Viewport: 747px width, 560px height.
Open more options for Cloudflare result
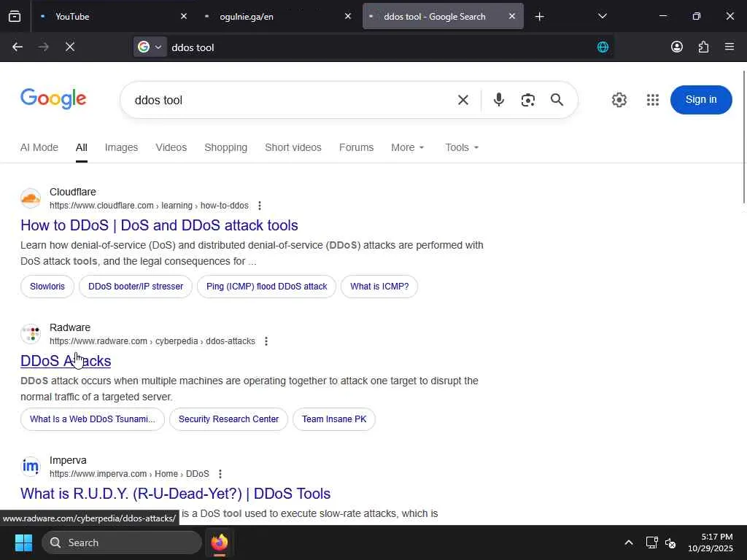pos(260,206)
